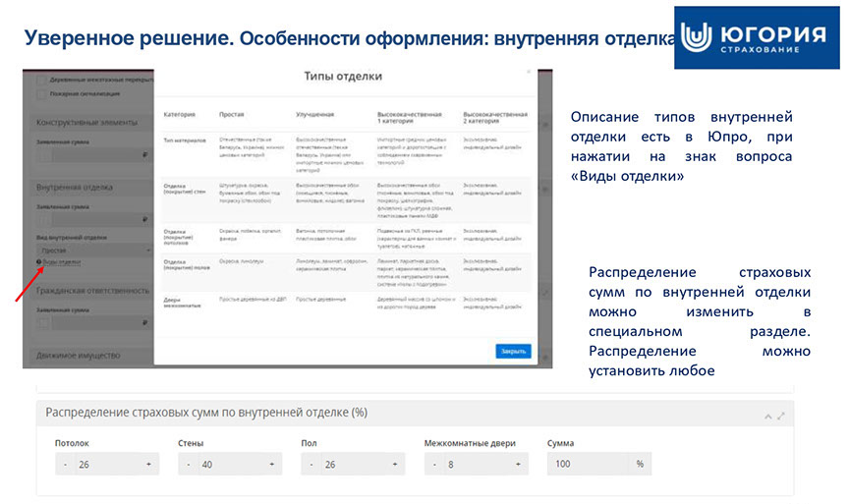
Task: Decrease the Стены percentage with minus
Action: tap(188, 464)
